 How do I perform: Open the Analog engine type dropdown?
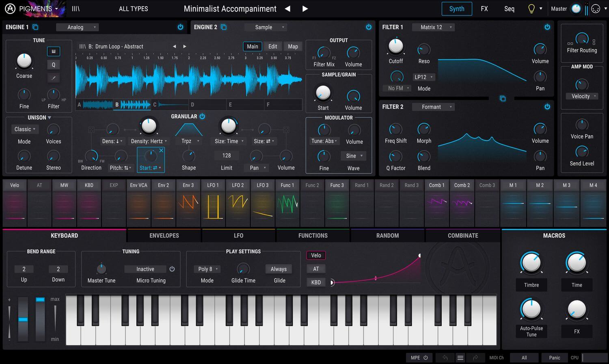pos(78,27)
